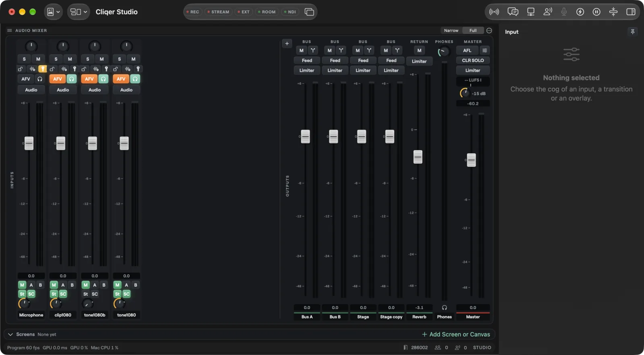Pin the Input inspector panel
The image size is (644, 355).
coord(632,32)
